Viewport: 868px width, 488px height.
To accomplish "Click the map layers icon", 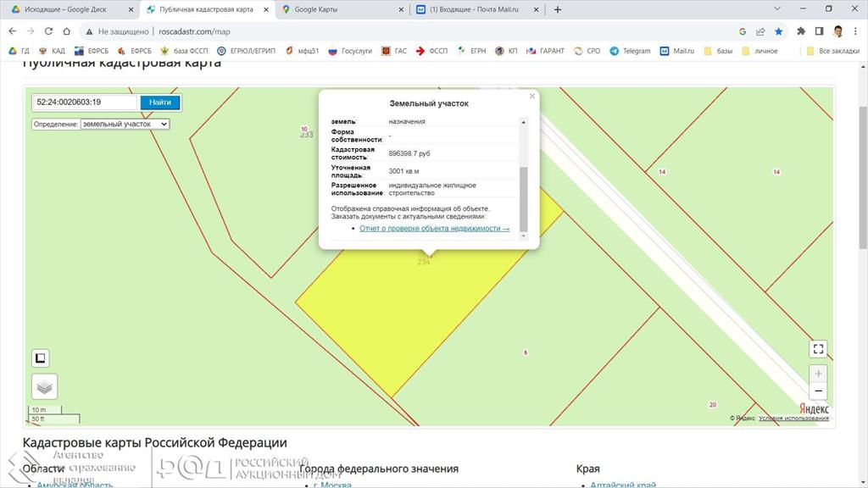I will pyautogui.click(x=45, y=386).
